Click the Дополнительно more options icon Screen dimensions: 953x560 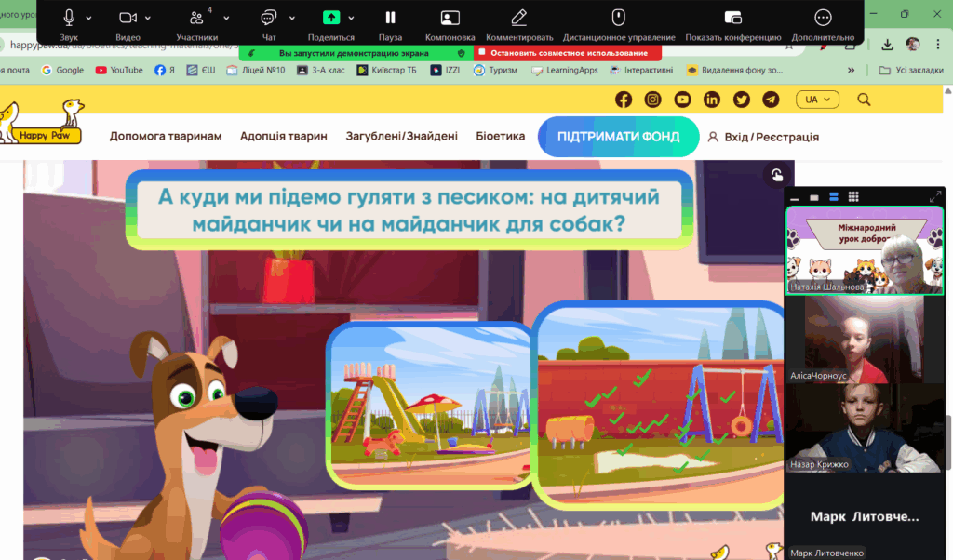(x=823, y=18)
